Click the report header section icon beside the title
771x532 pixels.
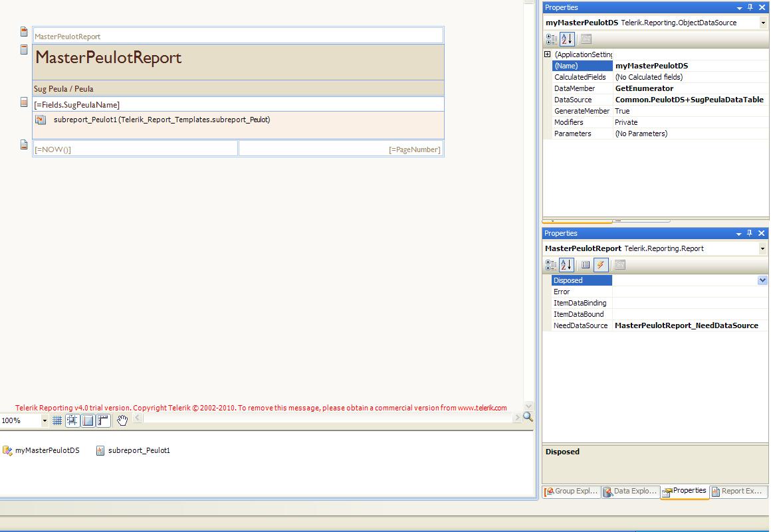[24, 50]
